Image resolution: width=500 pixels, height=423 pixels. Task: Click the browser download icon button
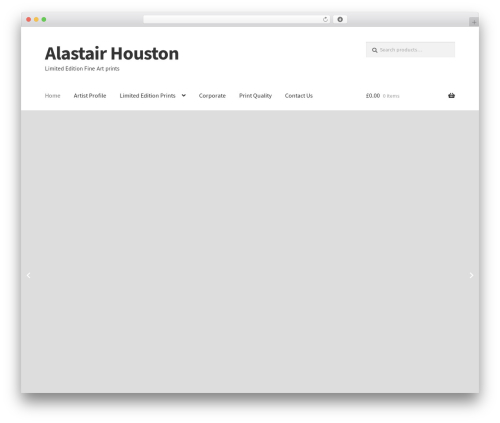[x=340, y=20]
